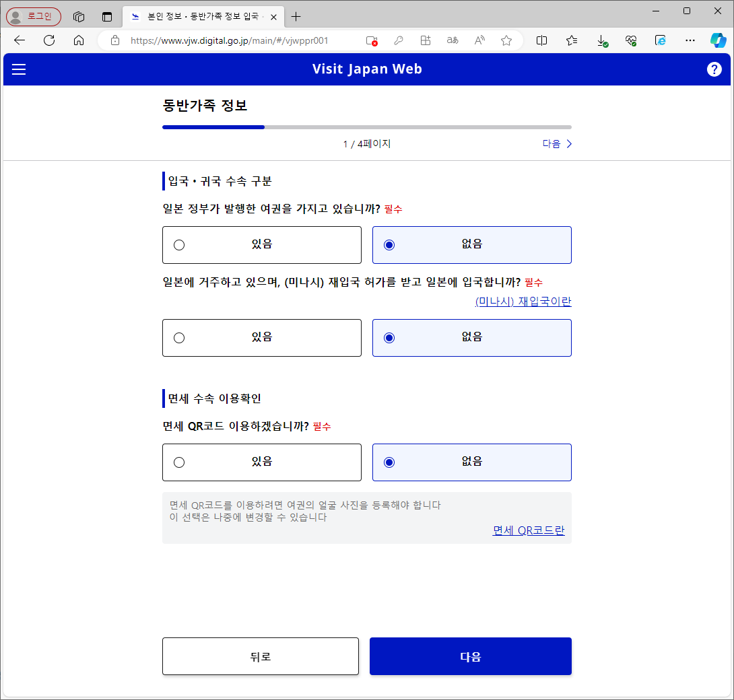Open the translate page icon

coord(453,40)
